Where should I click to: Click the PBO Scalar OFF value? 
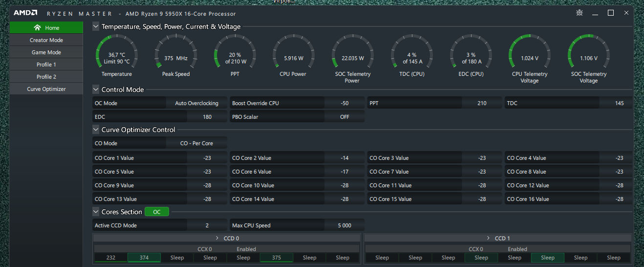coord(344,117)
